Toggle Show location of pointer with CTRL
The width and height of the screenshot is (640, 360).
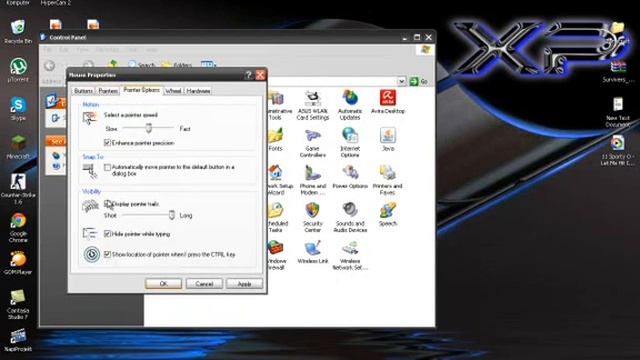click(107, 254)
